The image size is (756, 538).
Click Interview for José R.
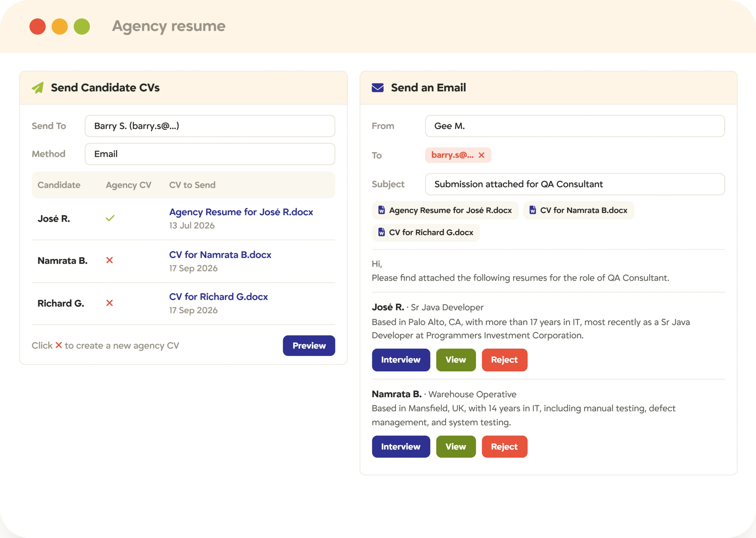click(401, 360)
